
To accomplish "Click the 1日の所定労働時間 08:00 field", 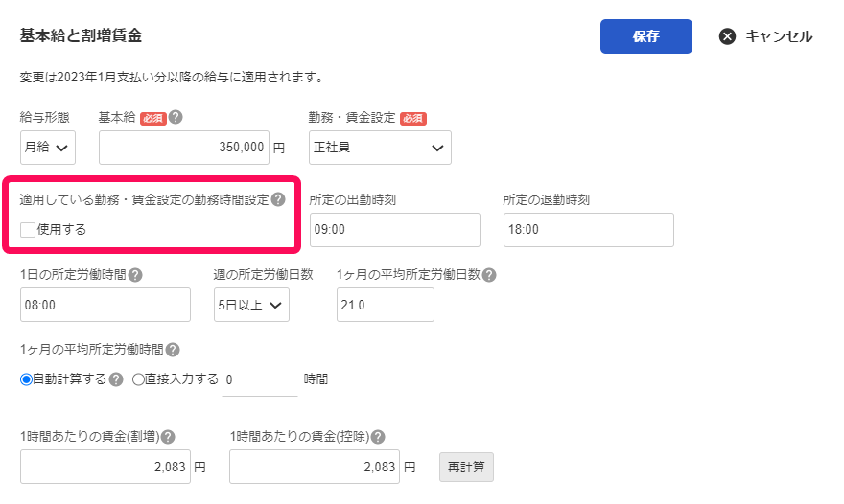I will tap(105, 305).
